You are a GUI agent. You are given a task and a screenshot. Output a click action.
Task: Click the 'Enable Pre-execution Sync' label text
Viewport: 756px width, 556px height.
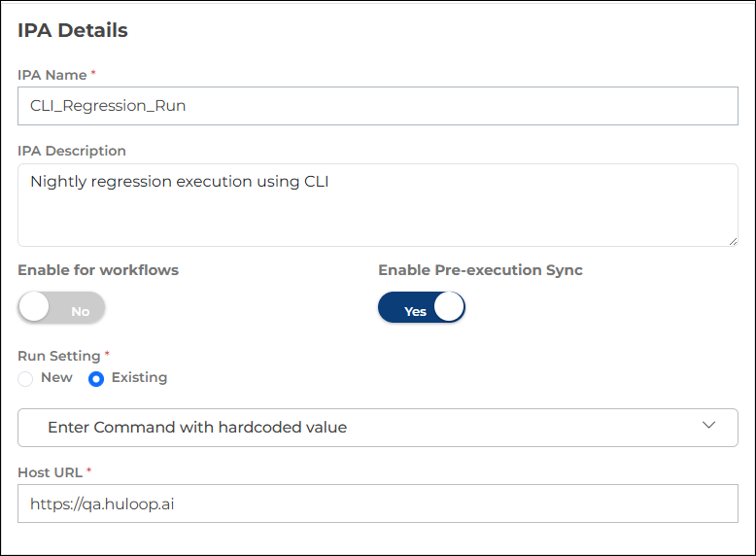480,270
